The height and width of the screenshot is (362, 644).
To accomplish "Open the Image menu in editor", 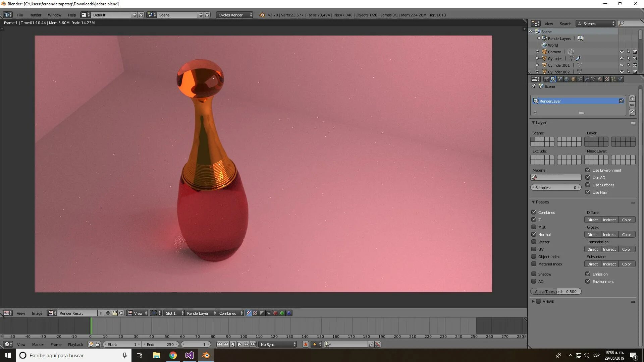I will tap(37, 313).
